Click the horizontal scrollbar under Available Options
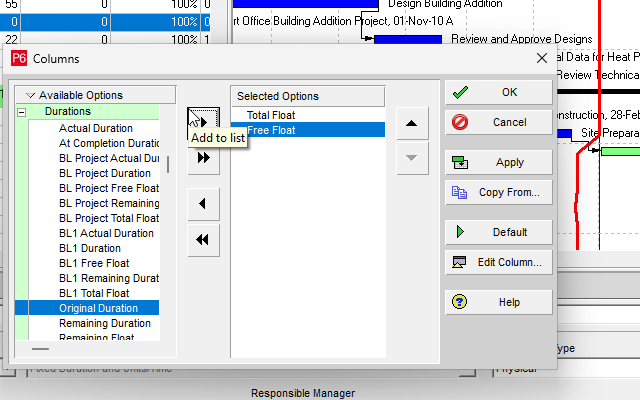 [41, 349]
